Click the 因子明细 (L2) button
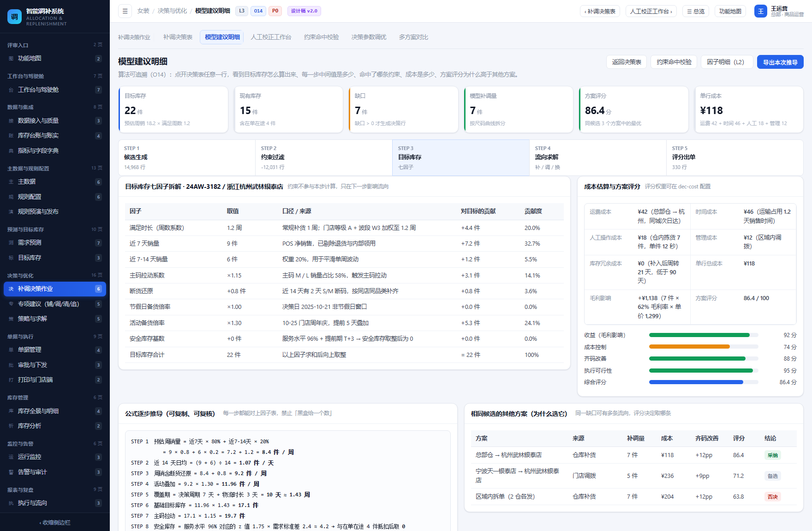Image resolution: width=812 pixels, height=531 pixels. [x=727, y=62]
